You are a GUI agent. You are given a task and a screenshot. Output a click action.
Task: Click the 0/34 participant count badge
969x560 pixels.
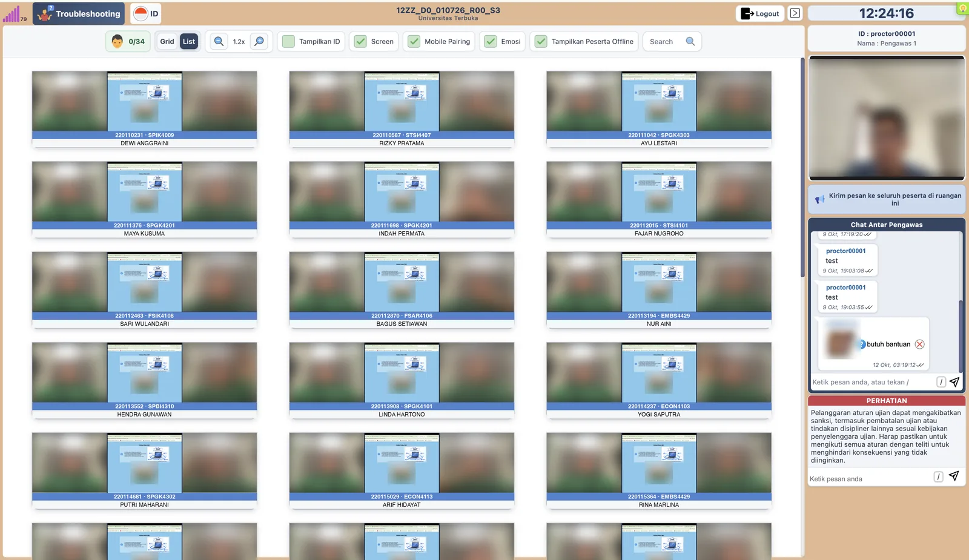coord(128,41)
